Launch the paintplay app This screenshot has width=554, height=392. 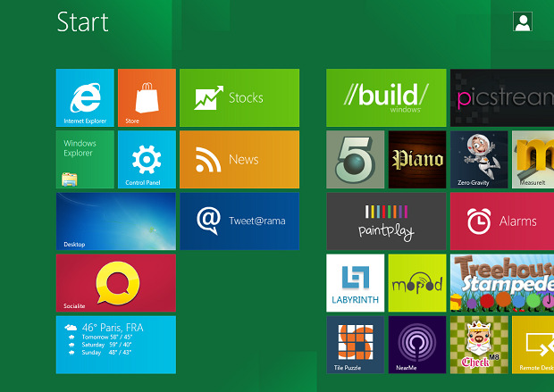(386, 221)
